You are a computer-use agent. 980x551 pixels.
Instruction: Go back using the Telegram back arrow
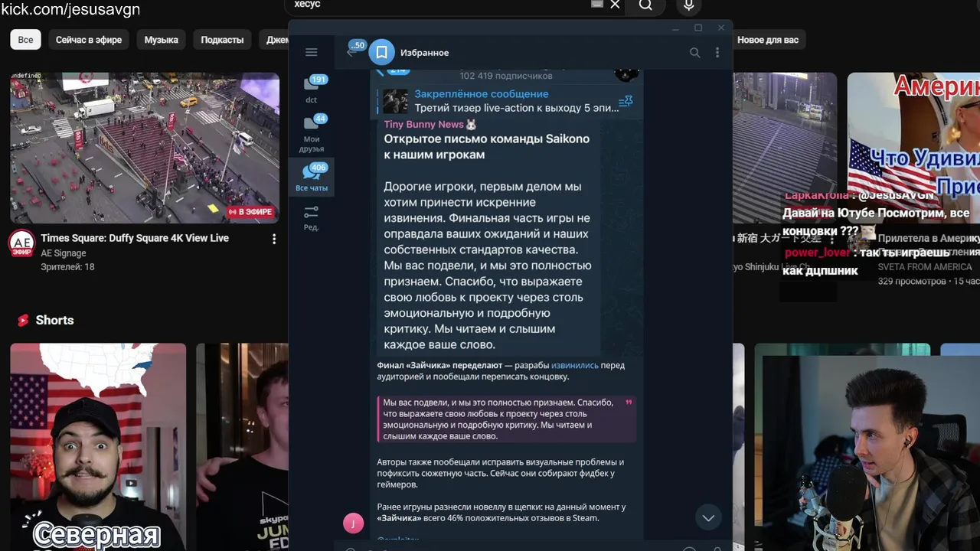(351, 52)
